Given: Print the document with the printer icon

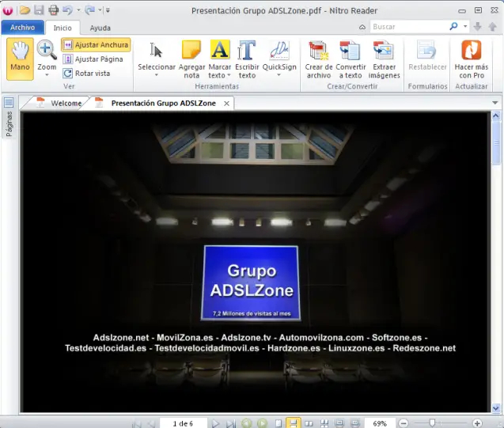Looking at the screenshot, I should pos(53,10).
